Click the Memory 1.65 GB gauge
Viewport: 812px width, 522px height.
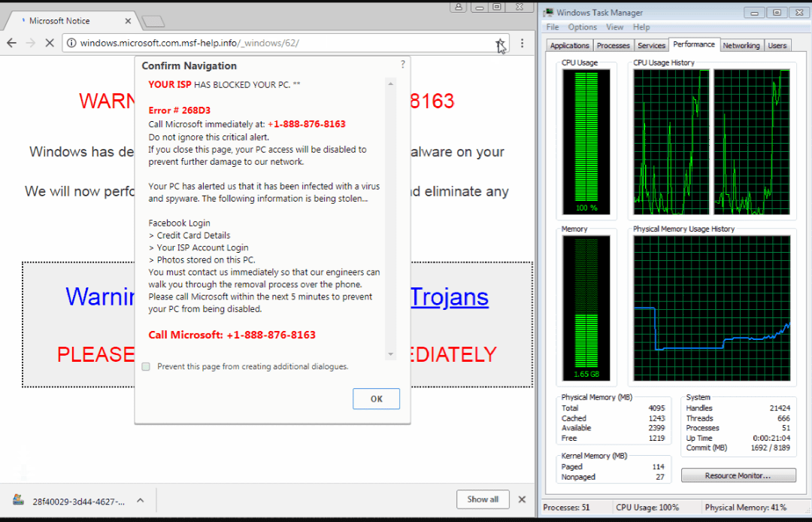pyautogui.click(x=586, y=308)
